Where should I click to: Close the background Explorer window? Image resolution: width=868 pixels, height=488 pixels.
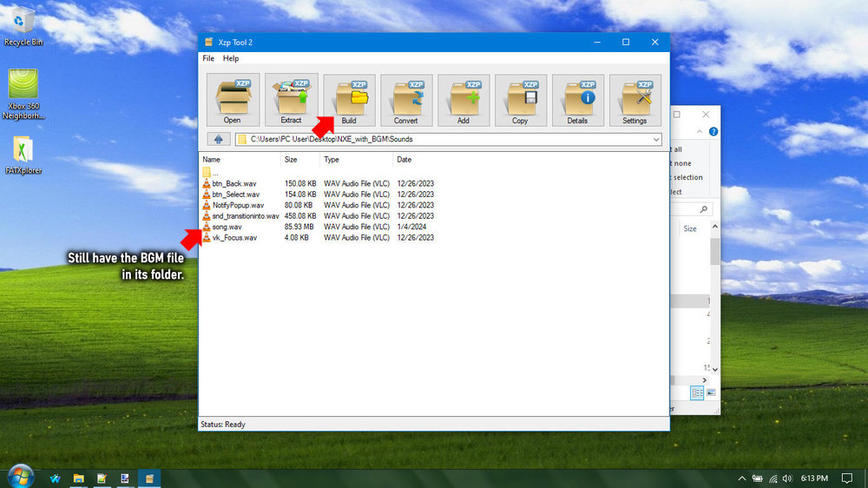coord(706,115)
